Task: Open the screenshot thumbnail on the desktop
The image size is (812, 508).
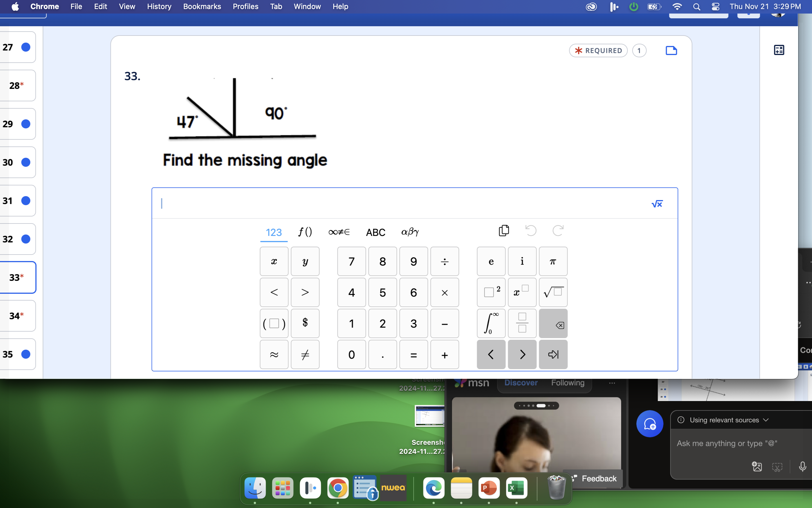Action: [x=429, y=416]
